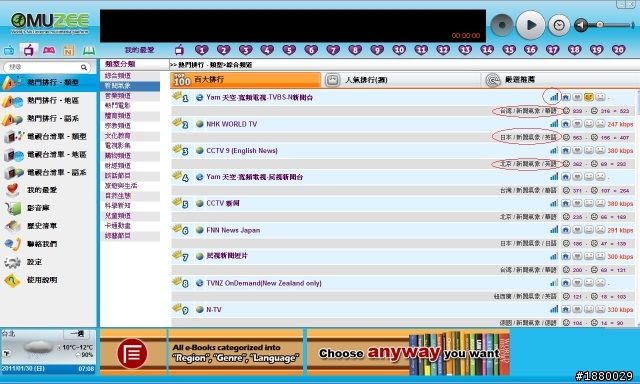The image size is (640, 384).
Task: Click signal bars icon in N-TV row
Action: pos(554,309)
